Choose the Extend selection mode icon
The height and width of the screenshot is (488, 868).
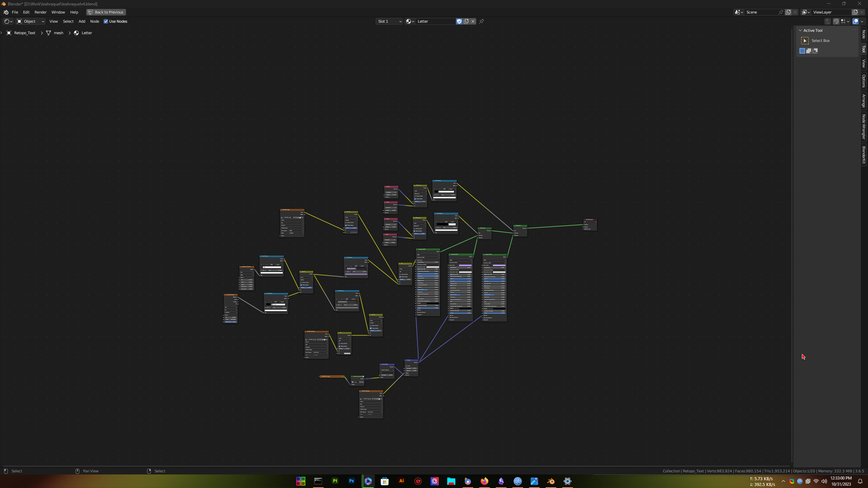coord(809,51)
